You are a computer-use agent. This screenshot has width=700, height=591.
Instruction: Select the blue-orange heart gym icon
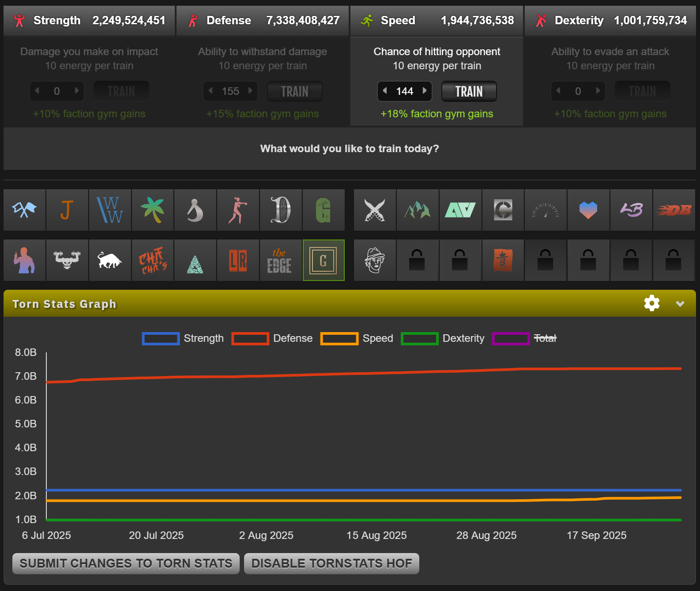588,210
